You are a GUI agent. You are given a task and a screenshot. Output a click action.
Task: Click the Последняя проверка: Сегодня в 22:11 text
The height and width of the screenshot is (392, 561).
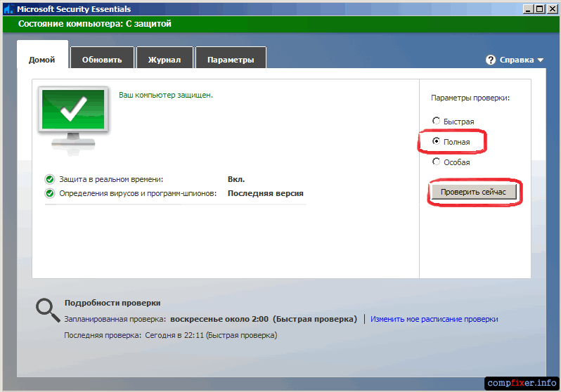[x=170, y=336]
